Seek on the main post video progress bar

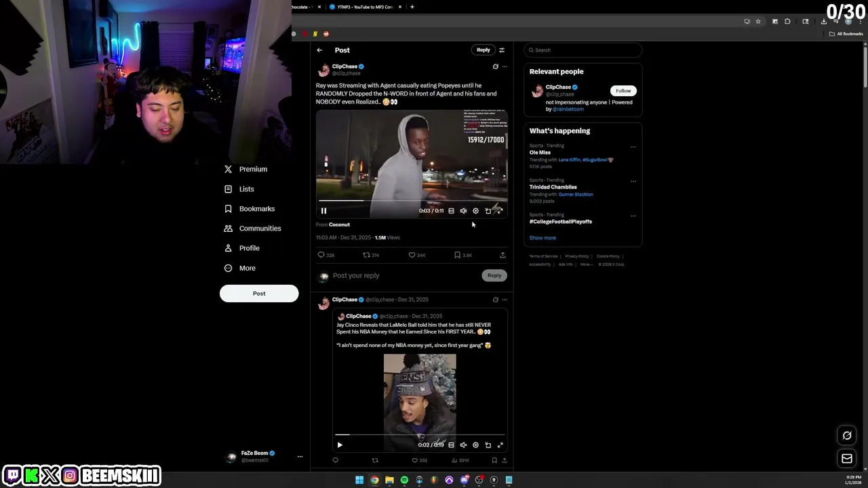tap(412, 201)
